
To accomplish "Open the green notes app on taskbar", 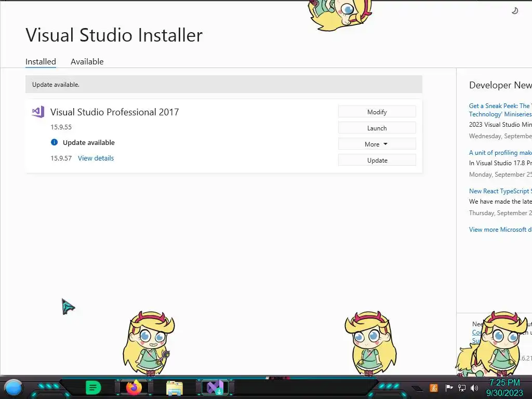I will coord(93,388).
